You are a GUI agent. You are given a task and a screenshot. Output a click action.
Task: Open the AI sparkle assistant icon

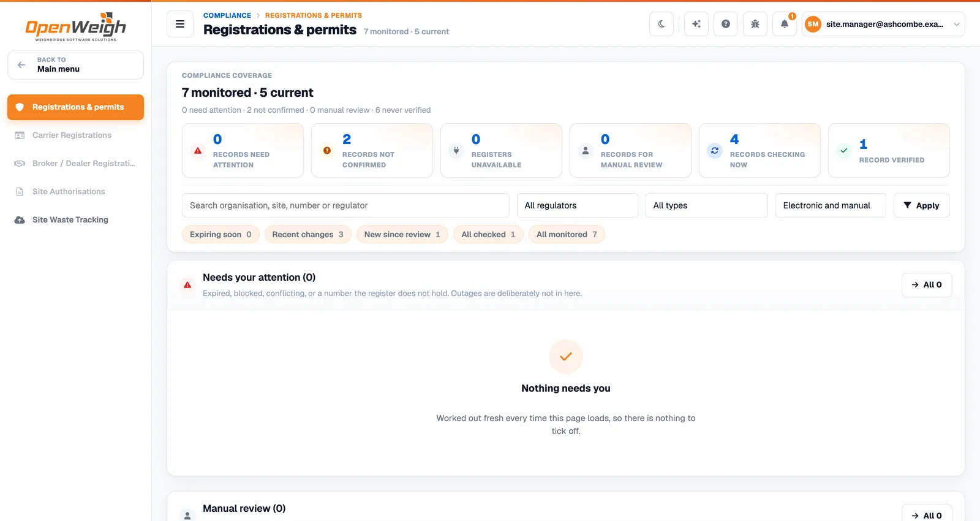(696, 24)
